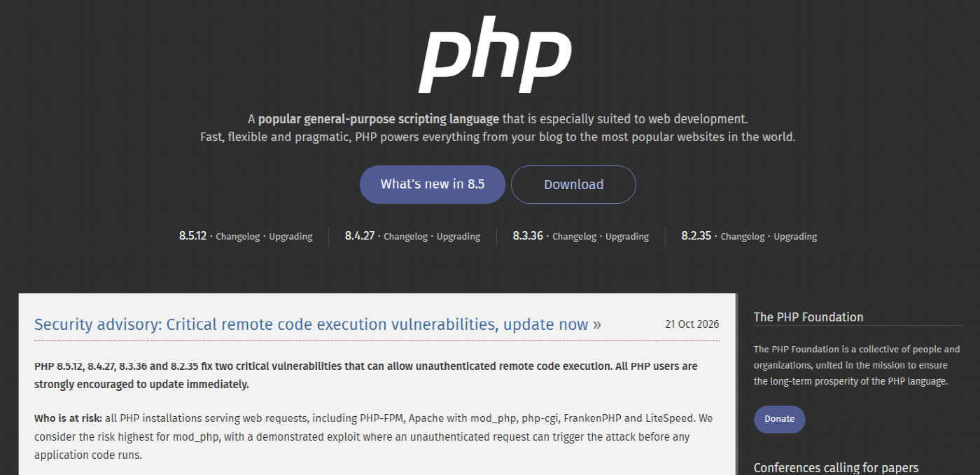The height and width of the screenshot is (475, 980).
Task: Click the 21 Oct 2026 date
Action: (692, 324)
